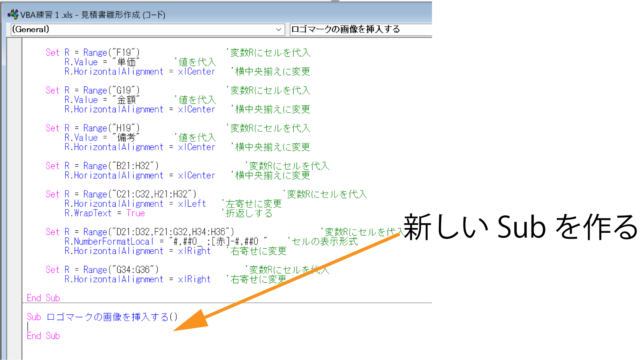
Task: Click the first End Sub statement
Action: click(x=43, y=298)
